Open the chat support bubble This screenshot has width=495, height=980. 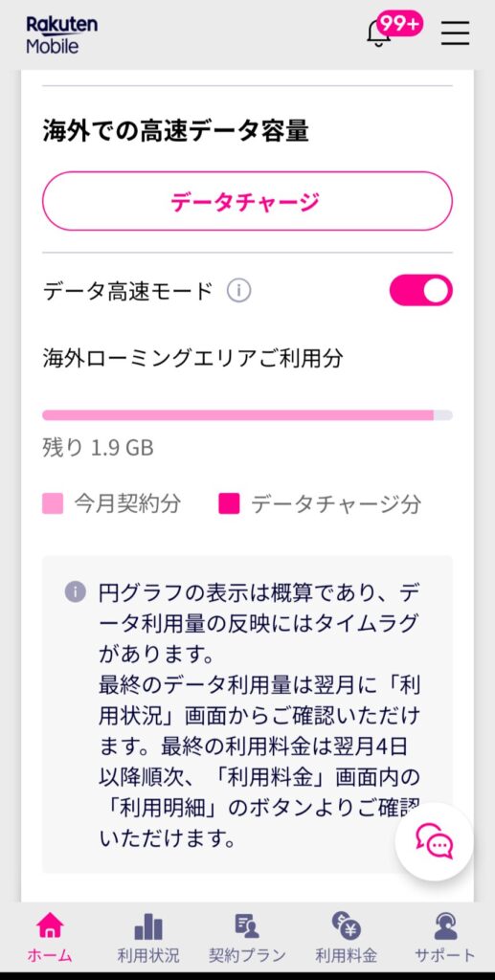pos(435,841)
